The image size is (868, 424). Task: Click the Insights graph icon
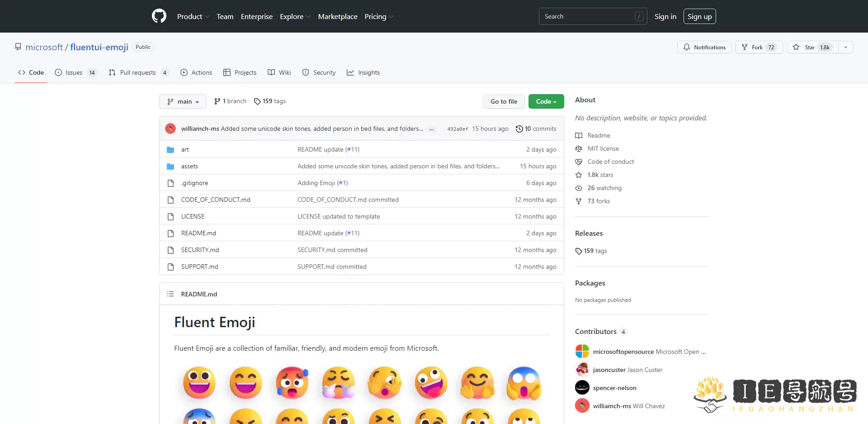(350, 72)
